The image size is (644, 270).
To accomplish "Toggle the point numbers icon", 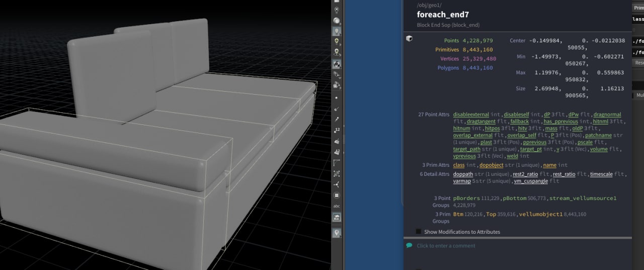I will (337, 130).
